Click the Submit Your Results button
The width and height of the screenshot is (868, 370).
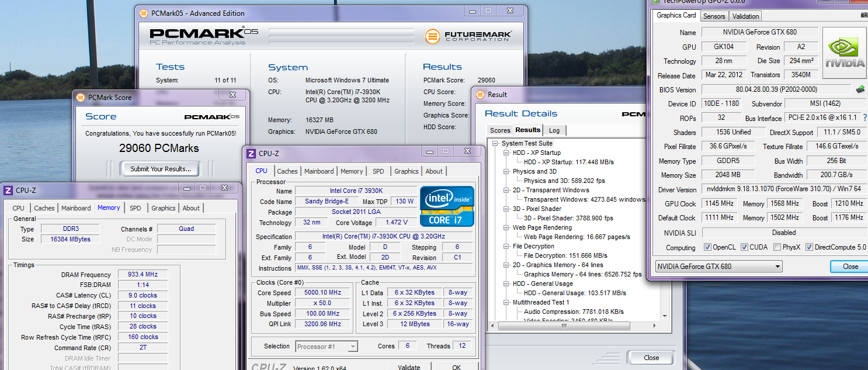[161, 169]
